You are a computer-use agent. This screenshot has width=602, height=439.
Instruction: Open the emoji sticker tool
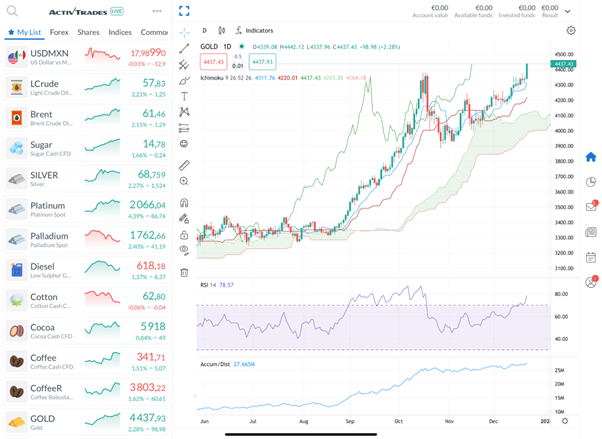(x=185, y=144)
